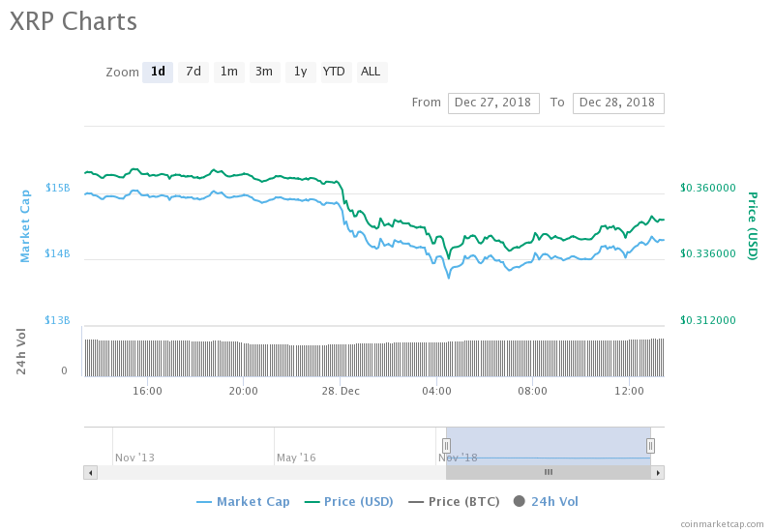Click the $15B market cap axis label
The width and height of the screenshot is (774, 532).
58,188
